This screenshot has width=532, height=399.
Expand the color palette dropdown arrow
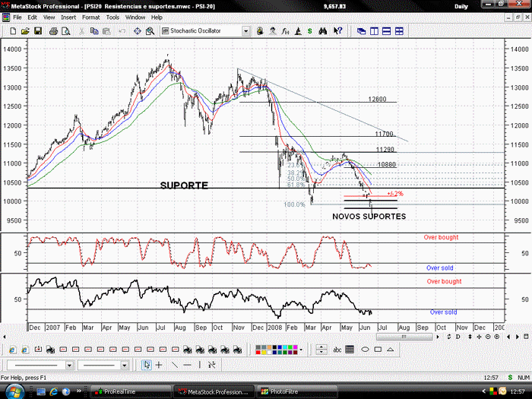coord(301,350)
